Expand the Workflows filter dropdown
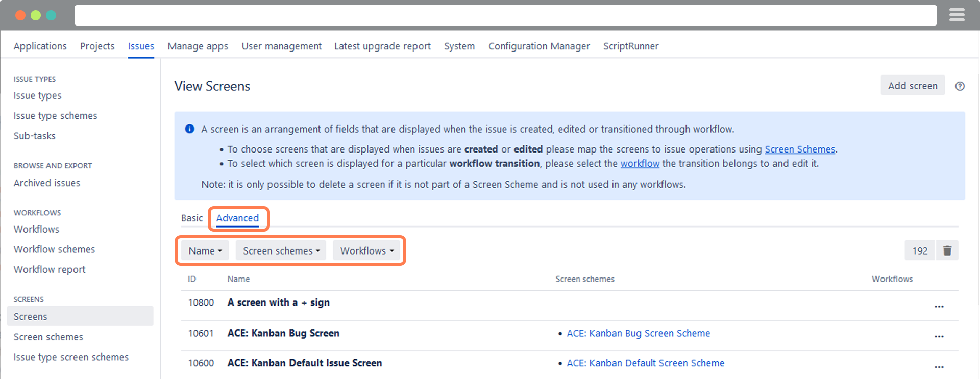 point(366,251)
